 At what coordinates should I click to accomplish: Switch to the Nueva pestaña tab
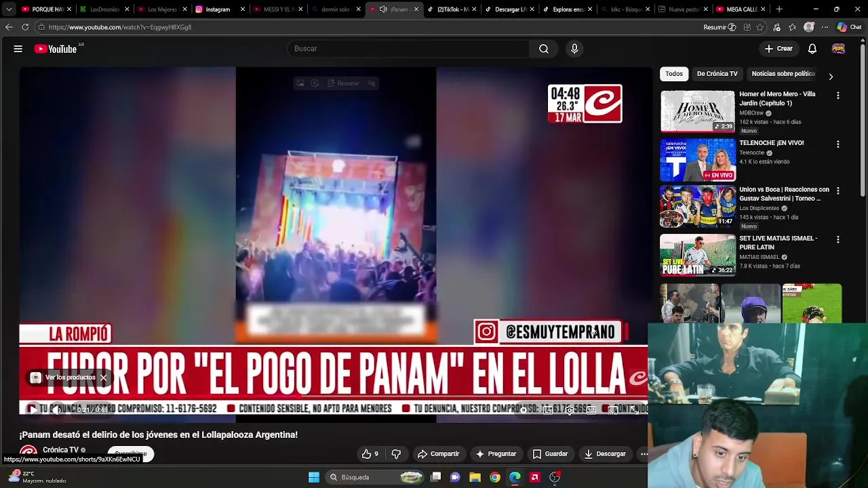pos(684,9)
